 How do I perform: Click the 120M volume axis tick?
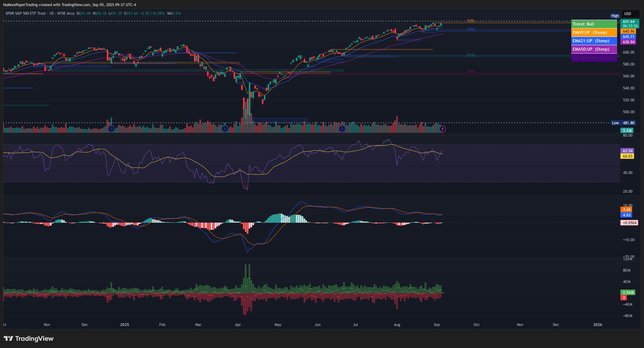(628, 259)
